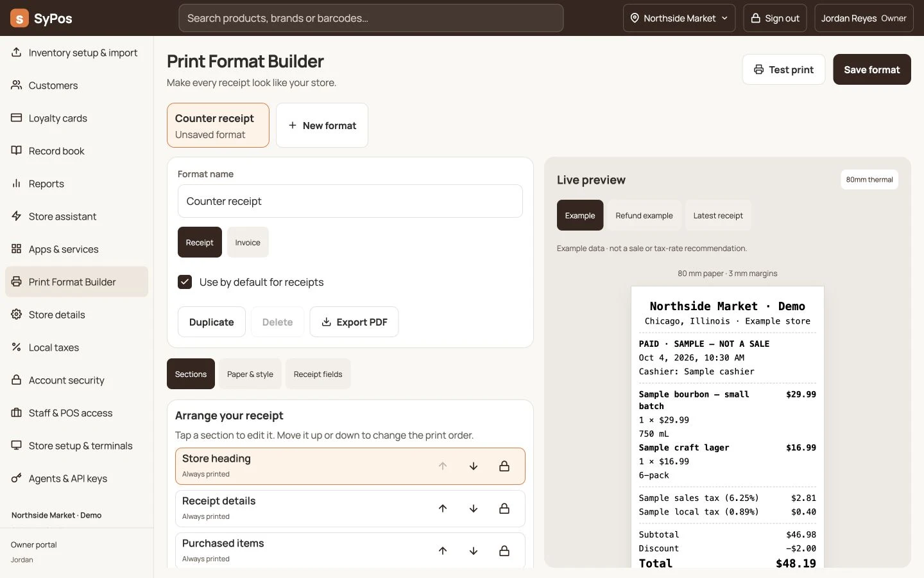Switch format type to Invoice

click(248, 242)
